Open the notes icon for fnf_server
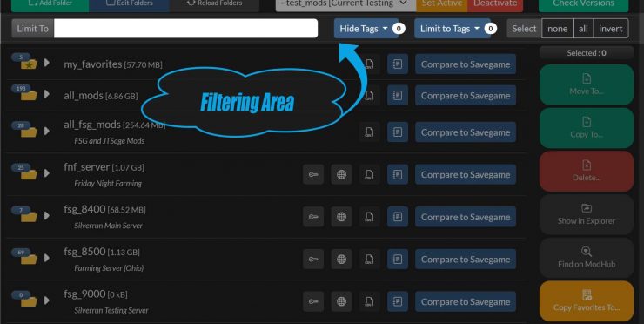Viewport: 644px width, 324px height. click(398, 174)
